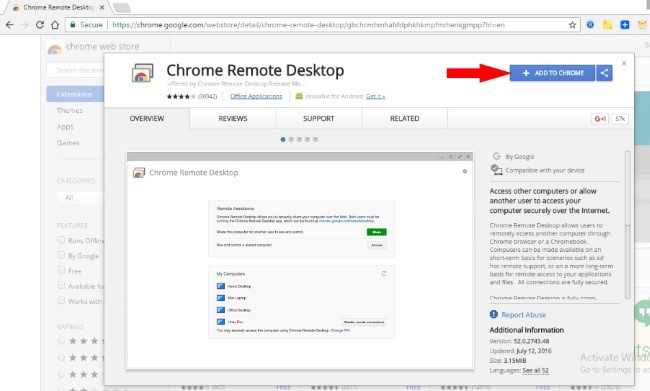
Task: Switch to the Reviews tab
Action: [x=233, y=119]
